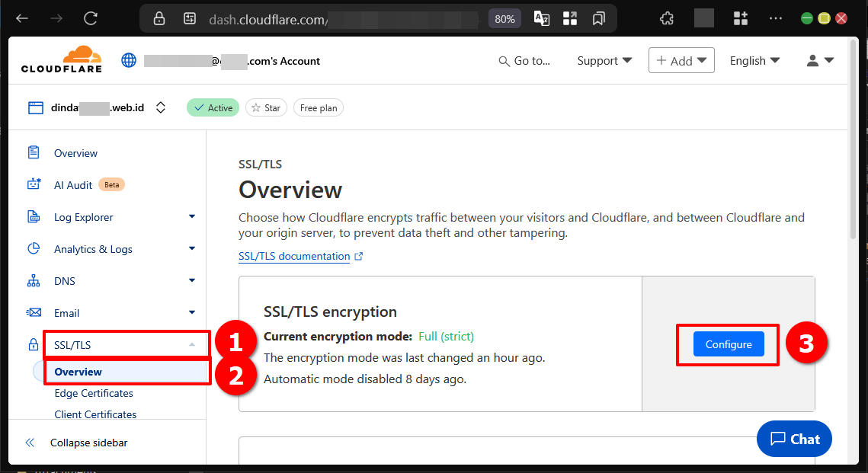Click the domain window icon beside the name

(x=35, y=107)
